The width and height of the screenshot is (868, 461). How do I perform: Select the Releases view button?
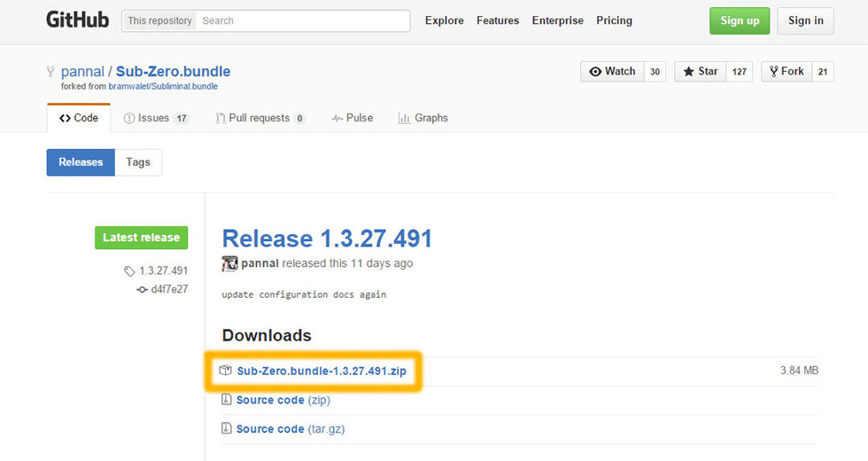(x=81, y=162)
